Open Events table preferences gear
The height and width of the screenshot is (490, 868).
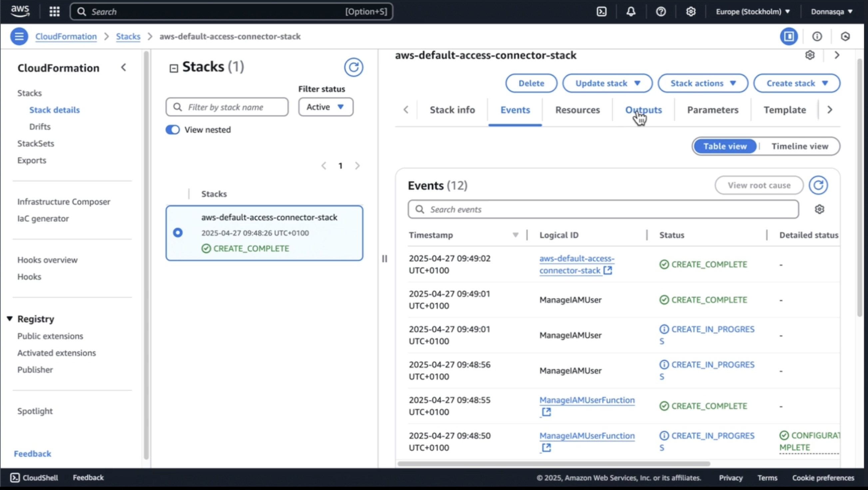click(x=819, y=209)
